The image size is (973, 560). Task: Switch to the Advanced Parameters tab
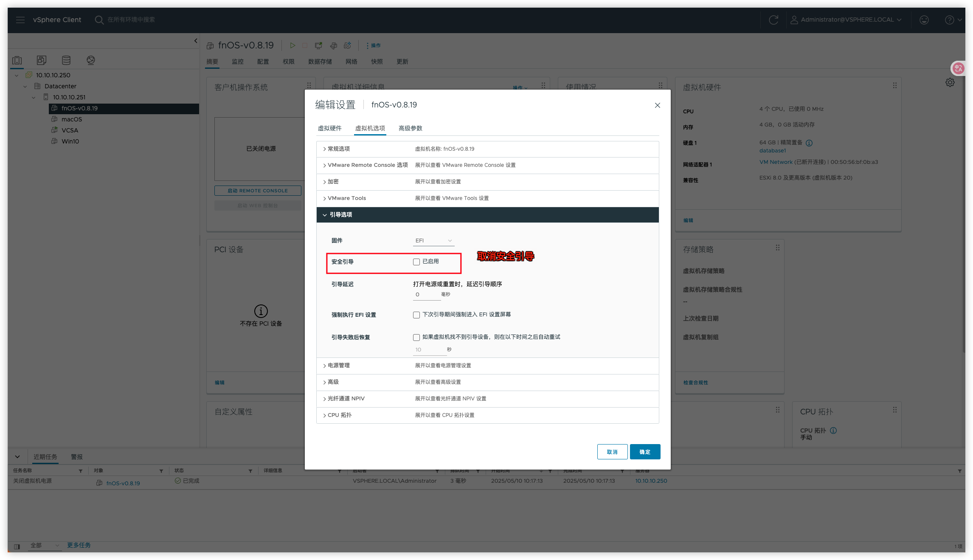tap(410, 128)
